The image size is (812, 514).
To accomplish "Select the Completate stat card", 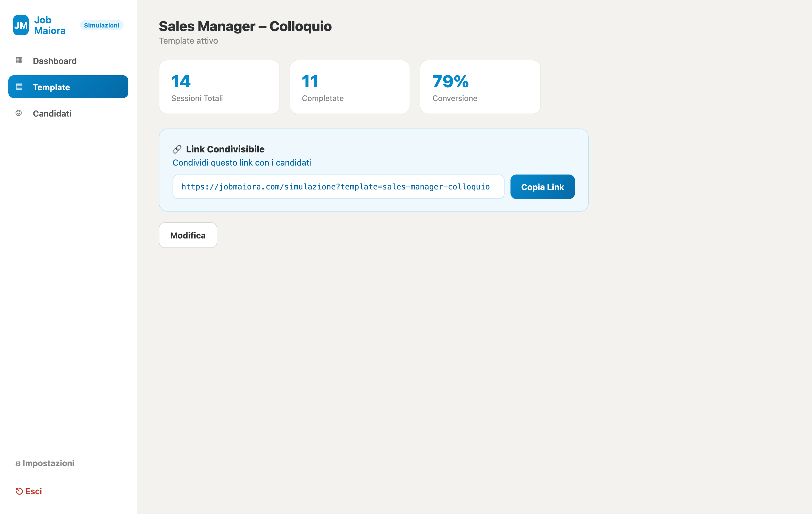I will coord(350,87).
